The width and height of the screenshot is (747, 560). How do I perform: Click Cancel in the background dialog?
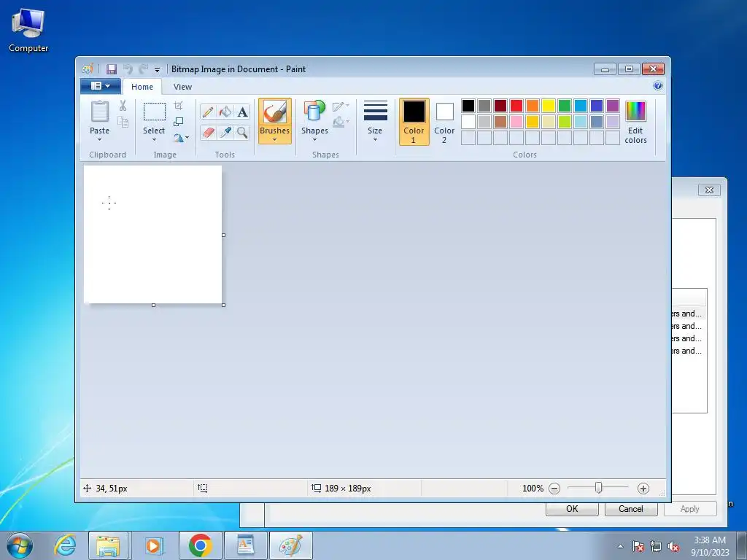point(631,508)
